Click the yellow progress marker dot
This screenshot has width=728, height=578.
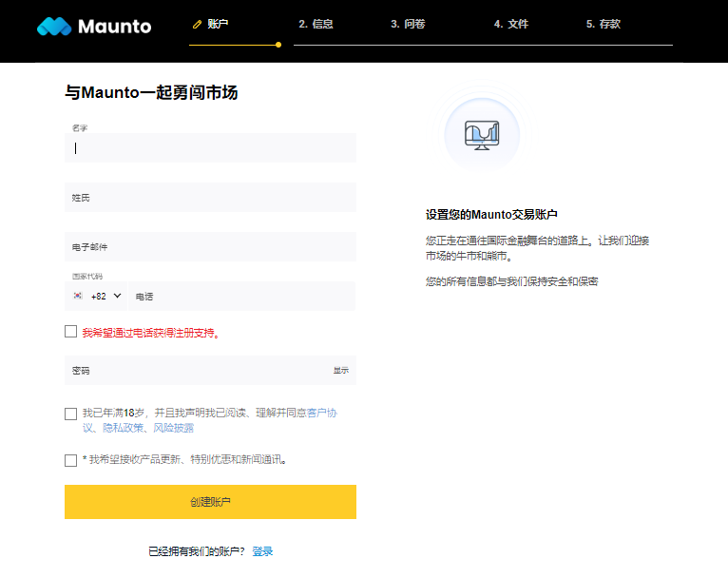pyautogui.click(x=278, y=45)
